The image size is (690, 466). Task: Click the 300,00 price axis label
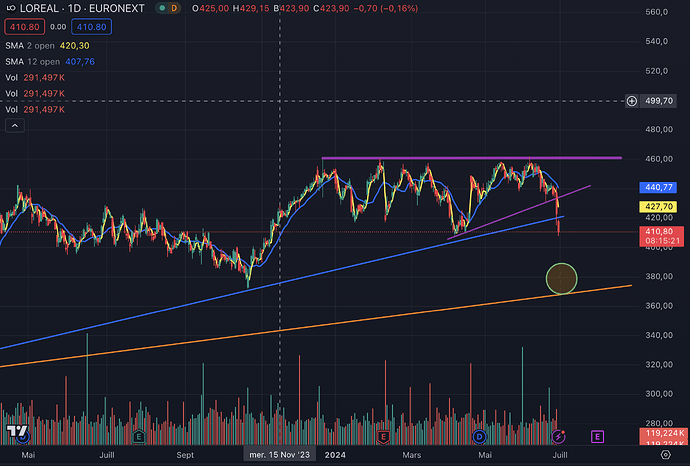pyautogui.click(x=659, y=394)
